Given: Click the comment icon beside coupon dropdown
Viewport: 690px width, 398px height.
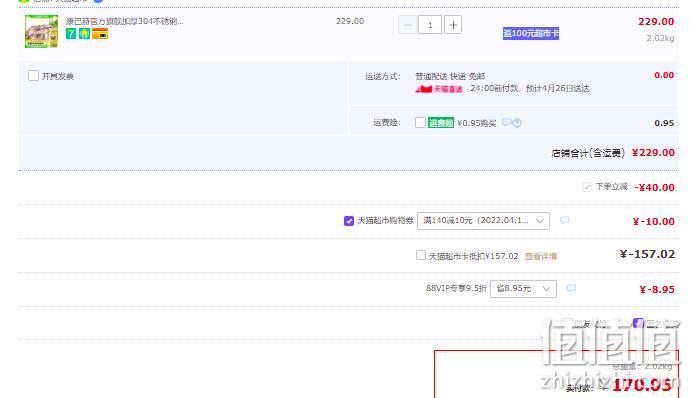Looking at the screenshot, I should point(564,220).
